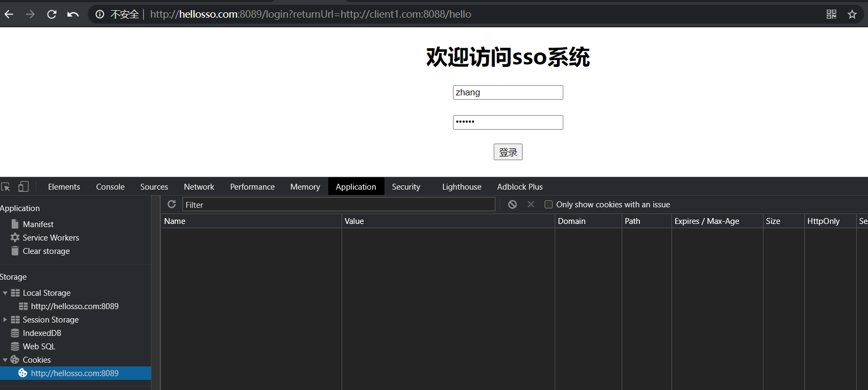Screen dimensions: 868x390
Task: Sort cookies by the Path column header
Action: tap(647, 221)
